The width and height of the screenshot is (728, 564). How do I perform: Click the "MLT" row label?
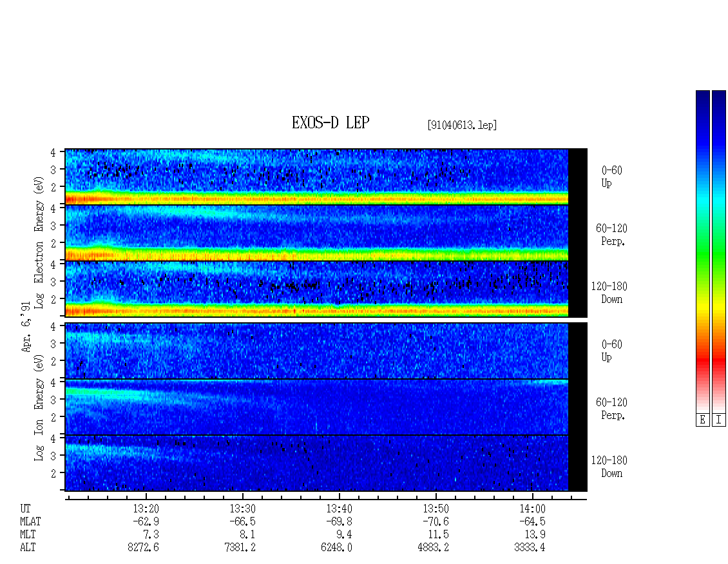[28, 535]
